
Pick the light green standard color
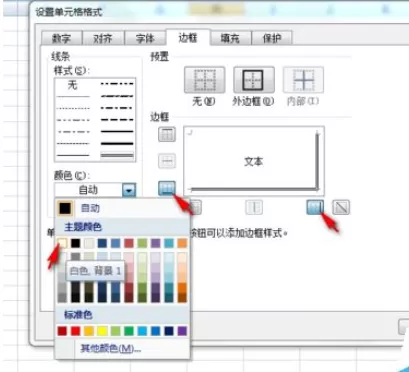pos(116,331)
